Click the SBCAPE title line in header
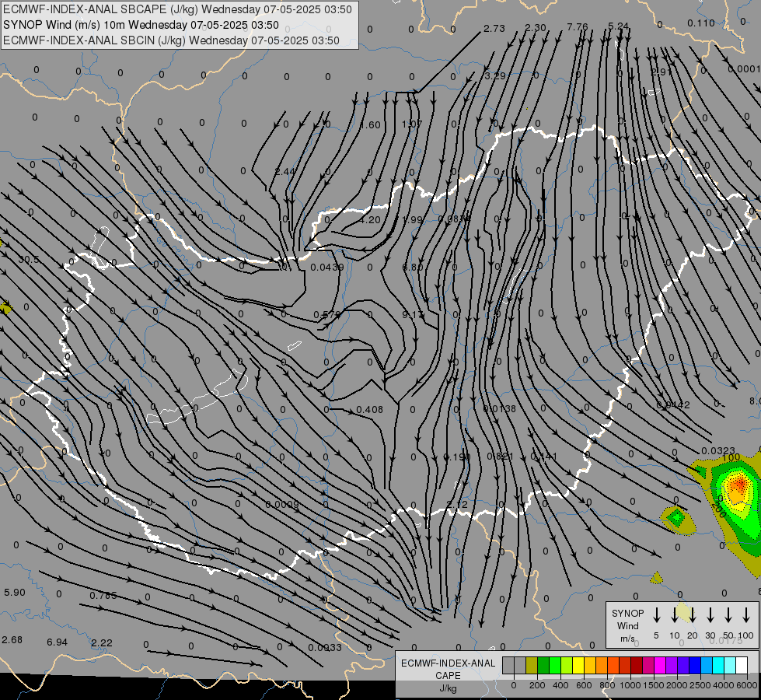The height and width of the screenshot is (700, 761). pos(178,9)
